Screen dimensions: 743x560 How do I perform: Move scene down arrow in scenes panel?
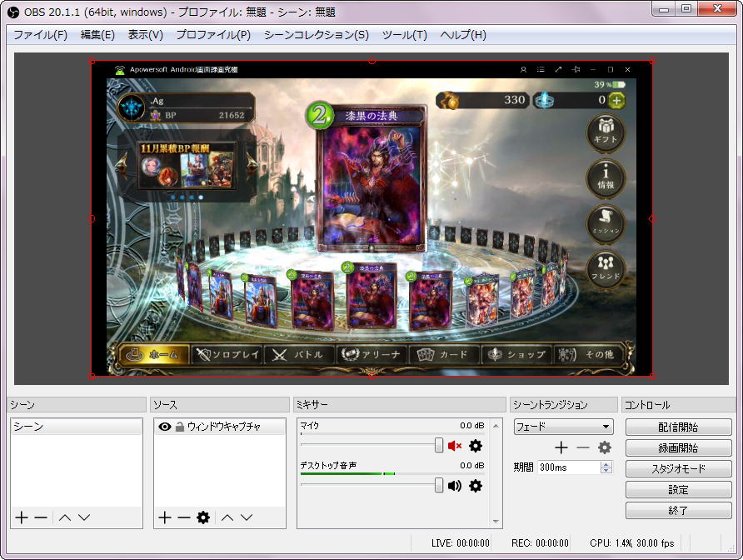tap(84, 517)
